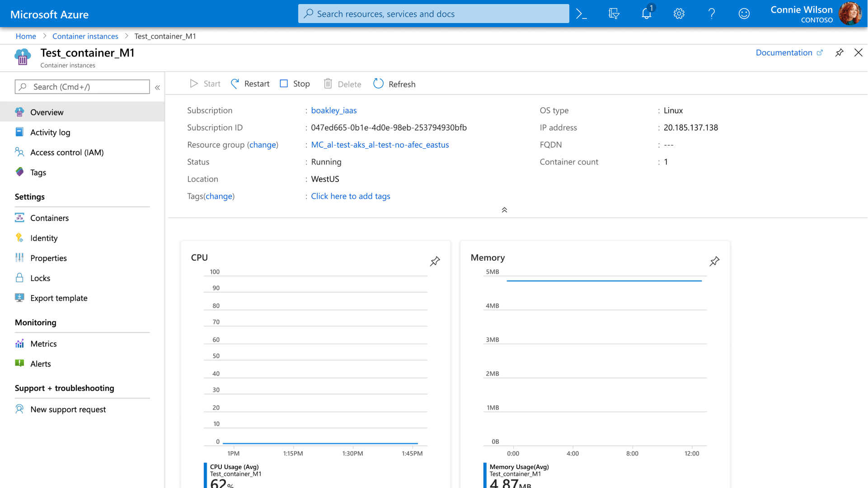868x488 pixels.
Task: Click the container instance icon beside the title
Action: (23, 57)
